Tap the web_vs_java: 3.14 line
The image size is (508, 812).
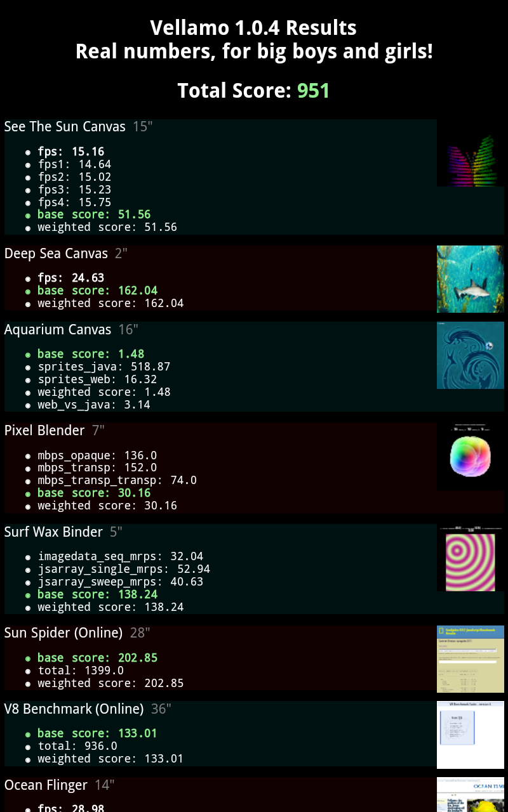(94, 405)
